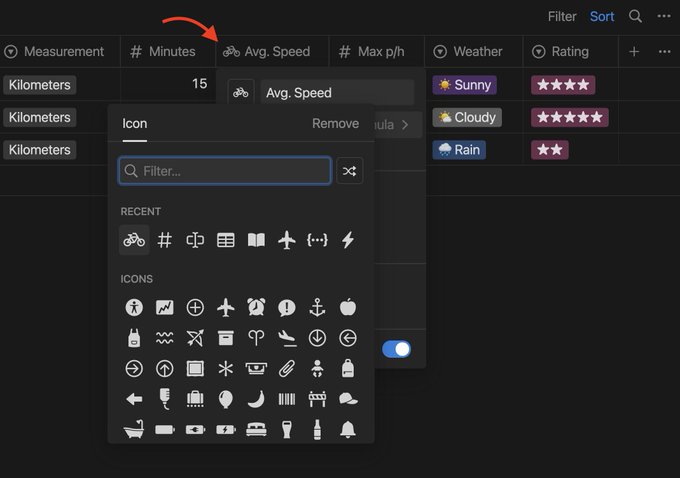Open the database search magnifier
Screen dimensions: 680x478
click(x=635, y=16)
